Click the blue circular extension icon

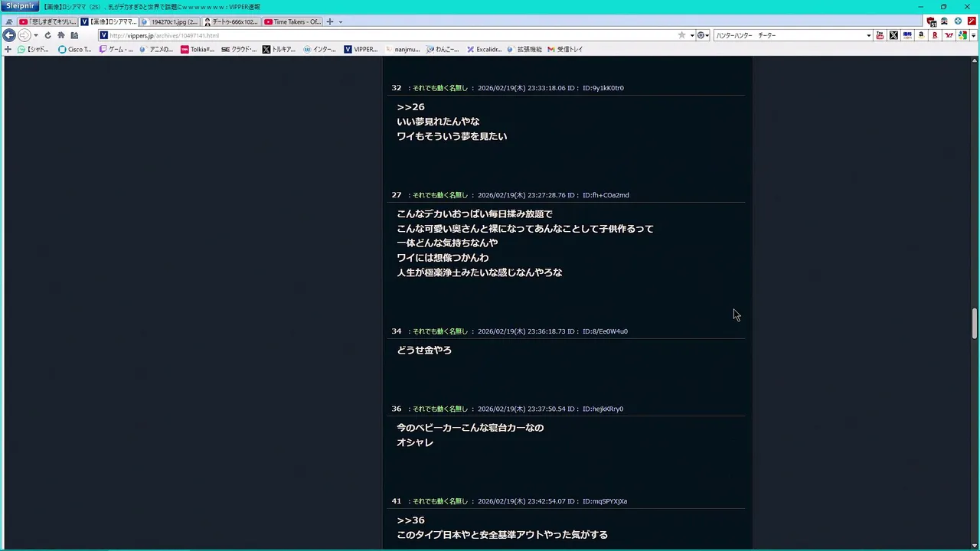958,21
